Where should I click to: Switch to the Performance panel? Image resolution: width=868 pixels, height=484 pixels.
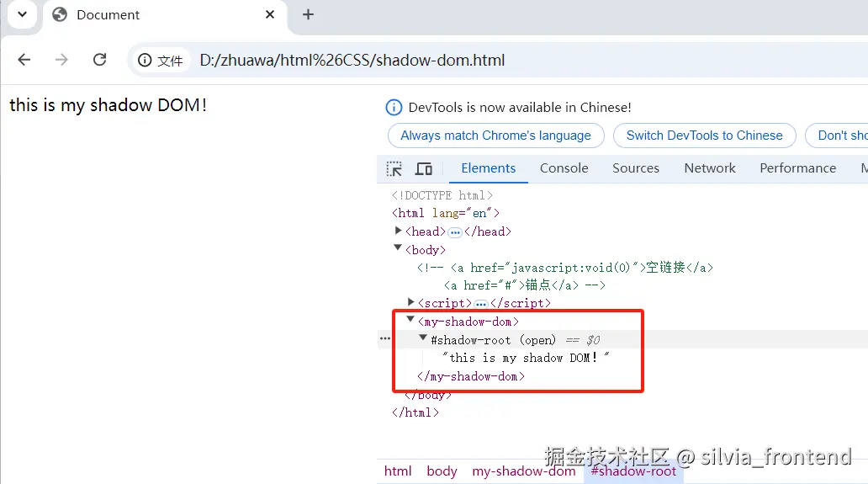pos(797,168)
